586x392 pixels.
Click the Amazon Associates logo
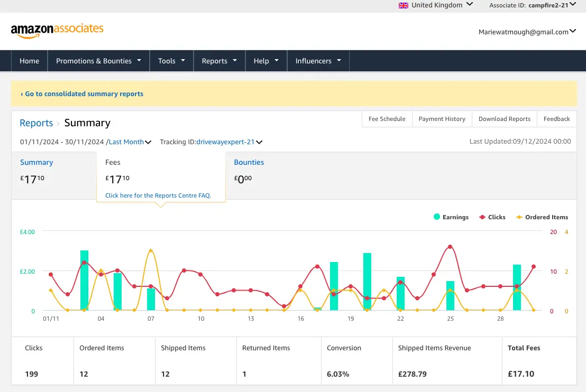(x=57, y=31)
